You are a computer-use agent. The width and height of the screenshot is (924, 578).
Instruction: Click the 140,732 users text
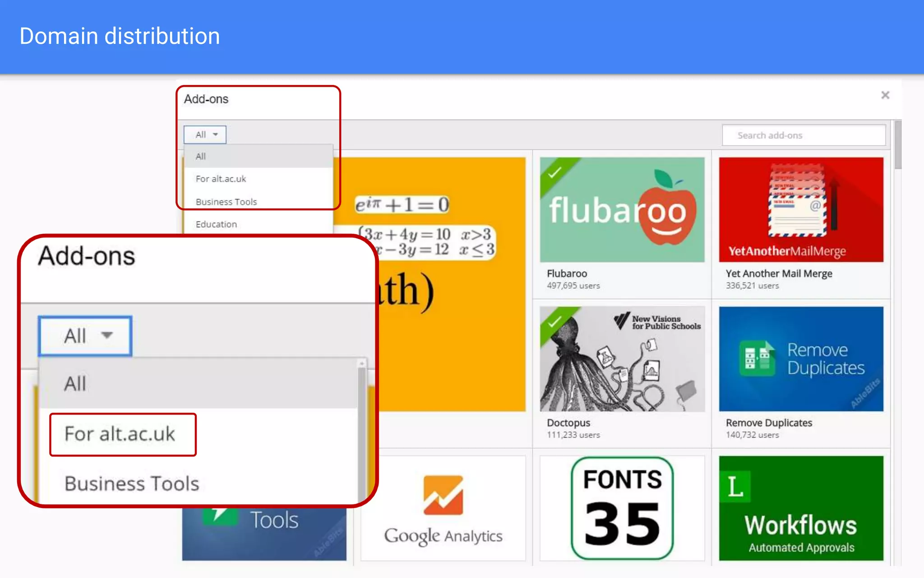coord(752,435)
